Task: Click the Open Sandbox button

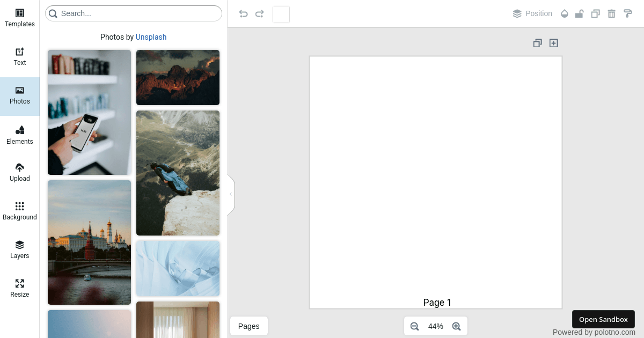Action: [x=603, y=319]
